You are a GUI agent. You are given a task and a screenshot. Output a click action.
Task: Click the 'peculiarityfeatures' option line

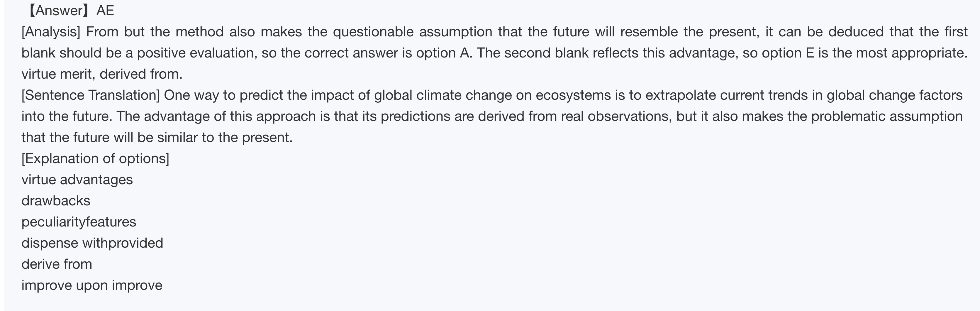pyautogui.click(x=78, y=222)
